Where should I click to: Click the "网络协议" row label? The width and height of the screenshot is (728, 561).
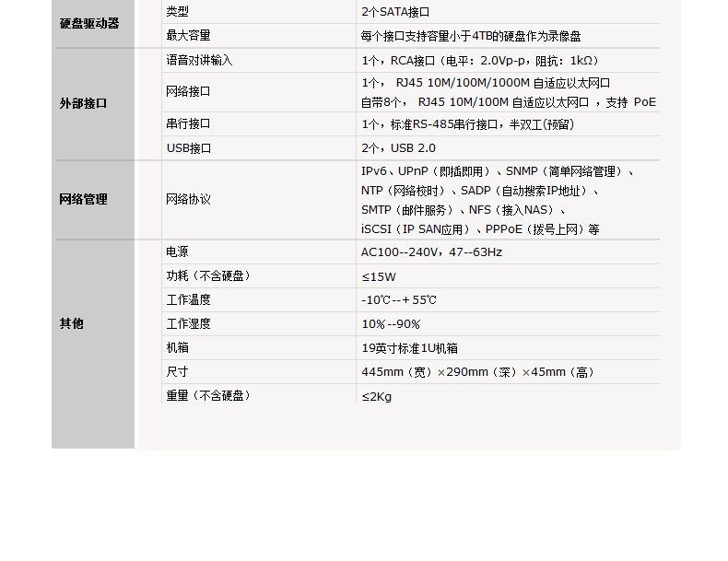188,199
